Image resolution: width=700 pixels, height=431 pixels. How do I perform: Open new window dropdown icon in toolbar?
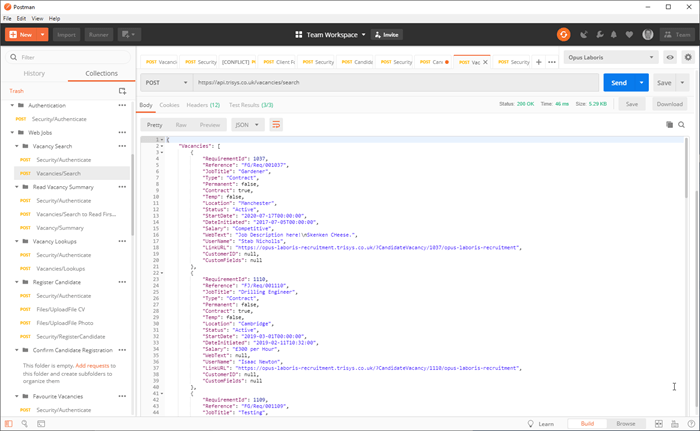tap(129, 34)
